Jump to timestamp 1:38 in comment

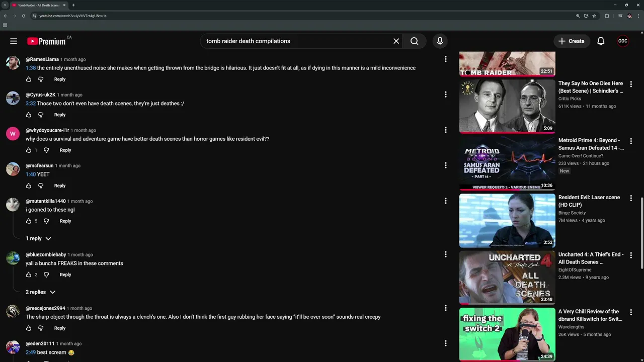31,68
